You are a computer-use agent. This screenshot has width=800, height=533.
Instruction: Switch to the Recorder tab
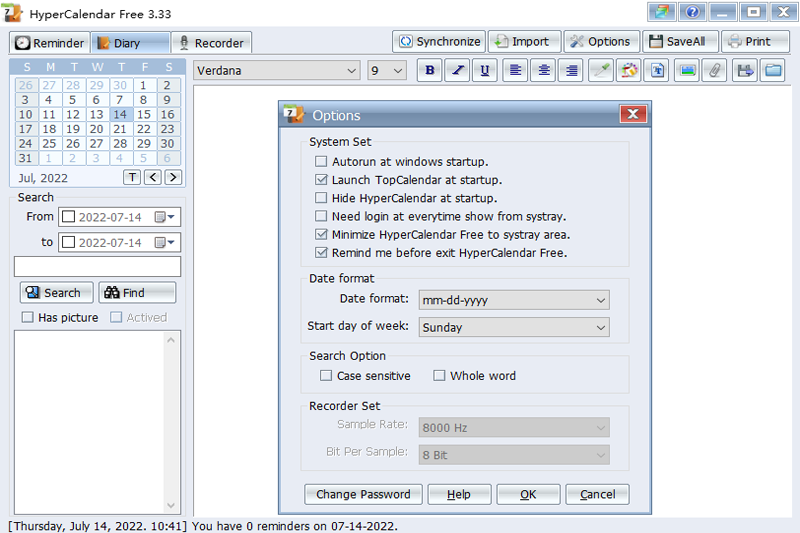pyautogui.click(x=211, y=43)
